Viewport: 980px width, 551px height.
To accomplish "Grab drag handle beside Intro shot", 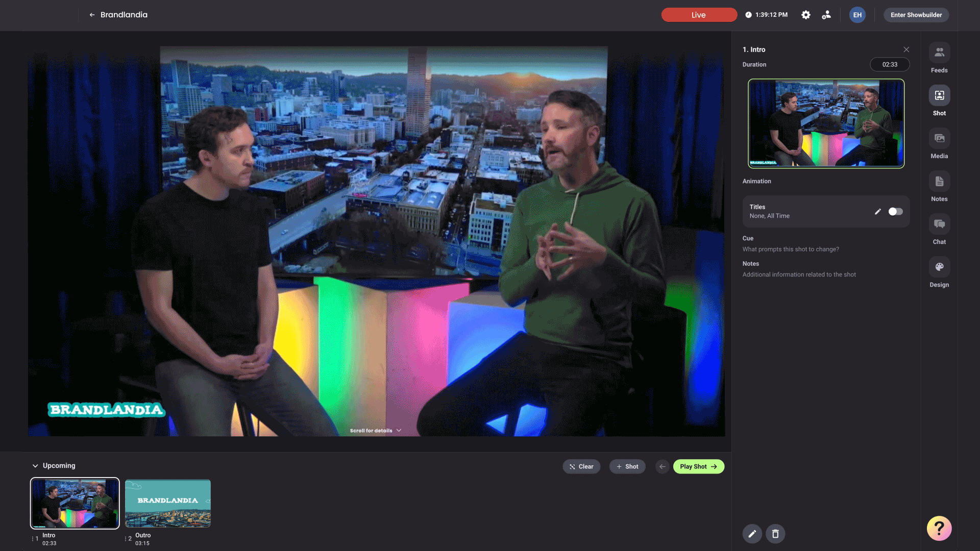I will pyautogui.click(x=33, y=538).
